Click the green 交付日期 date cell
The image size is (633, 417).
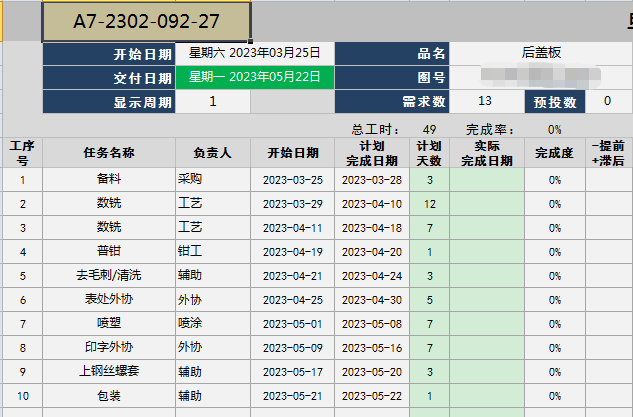(x=254, y=77)
